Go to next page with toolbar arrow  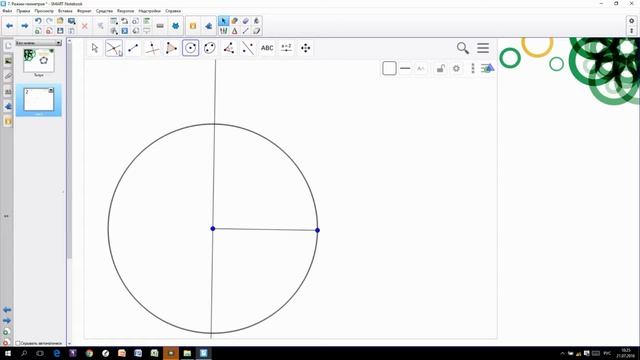point(24,26)
